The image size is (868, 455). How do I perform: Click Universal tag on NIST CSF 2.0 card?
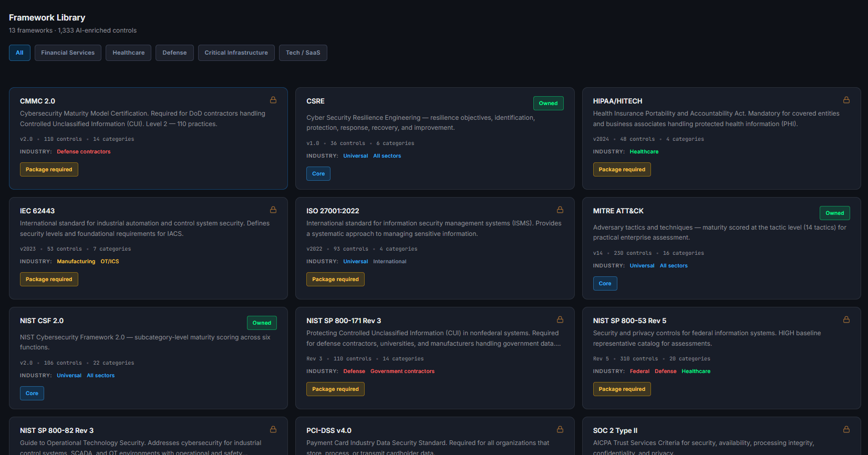[69, 375]
